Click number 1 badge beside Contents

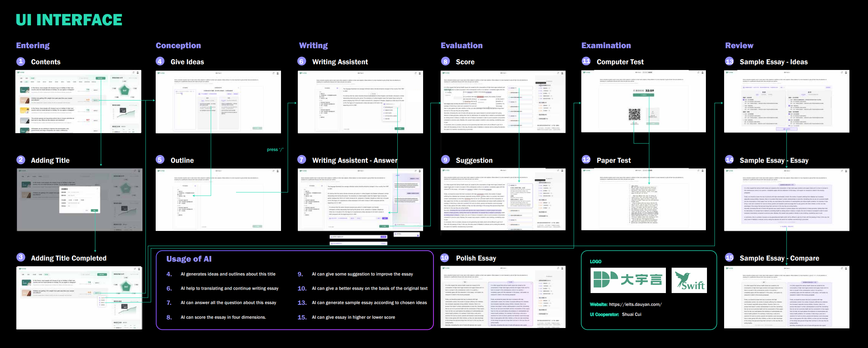(21, 61)
